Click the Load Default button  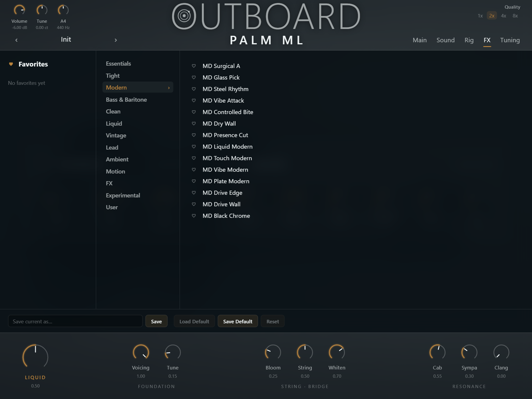(x=194, y=321)
